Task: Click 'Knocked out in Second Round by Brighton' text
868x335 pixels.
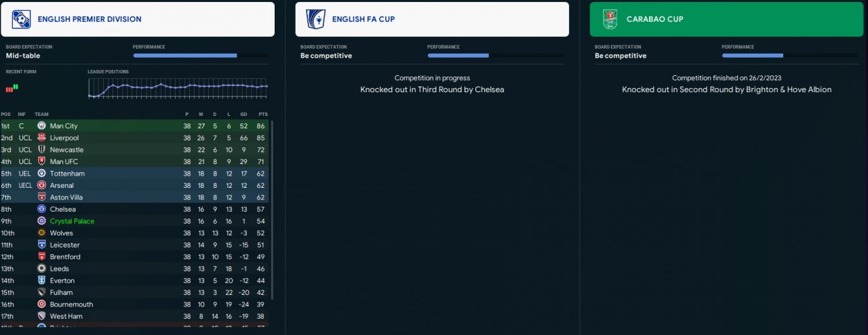Action: 726,90
